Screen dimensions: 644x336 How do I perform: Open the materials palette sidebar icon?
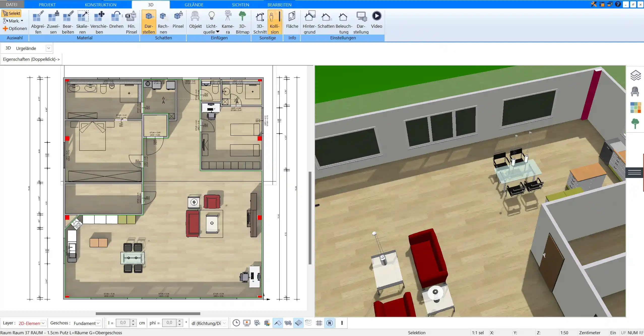[635, 108]
